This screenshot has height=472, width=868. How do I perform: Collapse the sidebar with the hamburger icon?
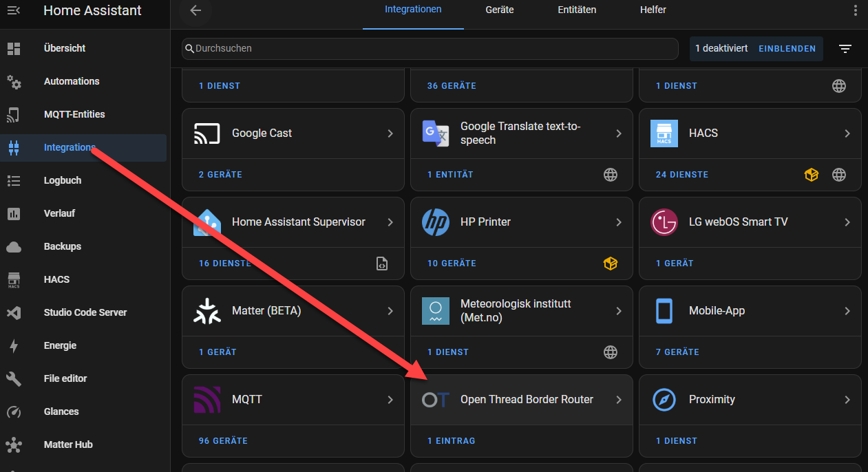click(x=14, y=10)
